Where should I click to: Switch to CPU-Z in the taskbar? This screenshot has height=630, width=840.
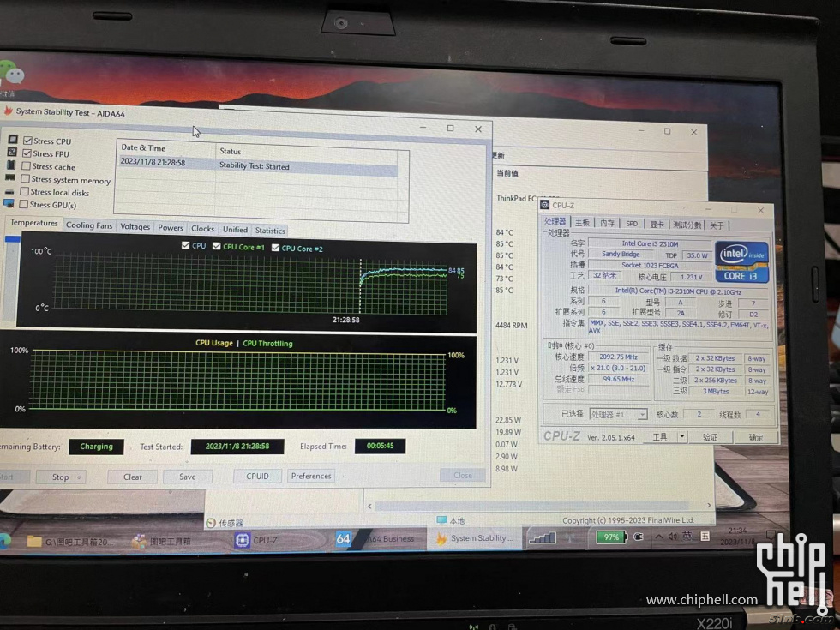(x=256, y=541)
